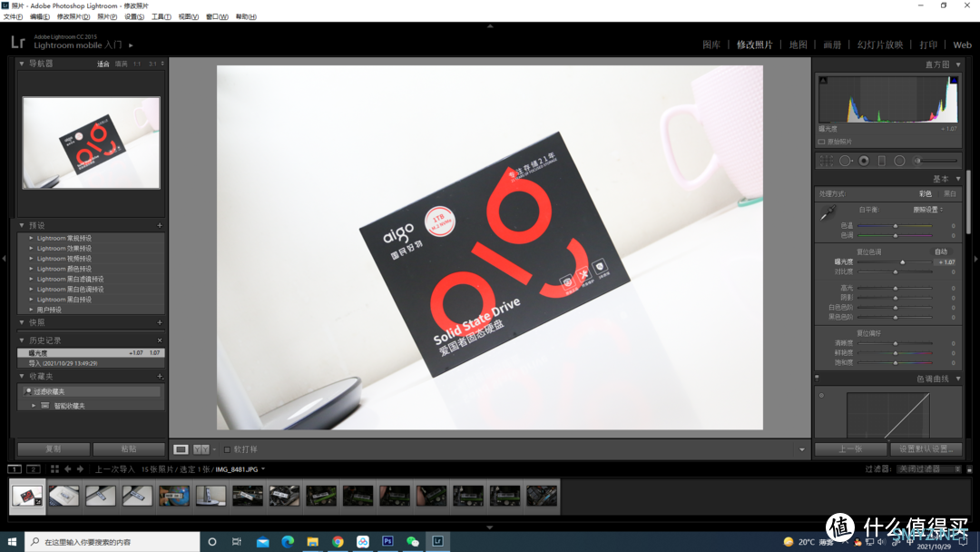Screen dimensions: 980x552
Task: Set treatment to 彩色 (Color)
Action: tap(925, 193)
